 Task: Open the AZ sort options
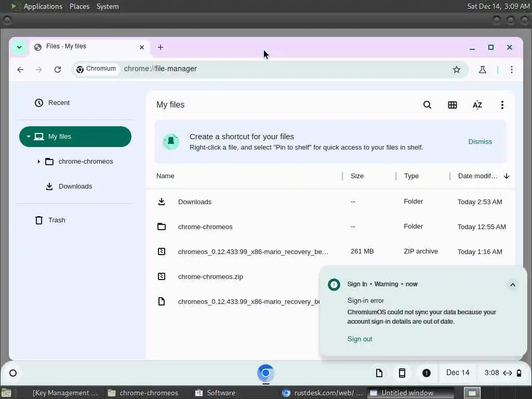(x=477, y=105)
